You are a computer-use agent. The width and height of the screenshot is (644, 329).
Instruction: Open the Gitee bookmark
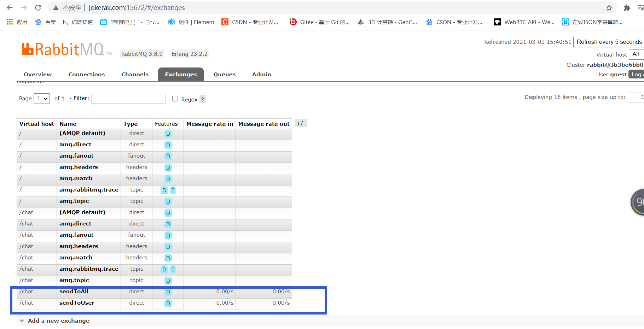319,22
